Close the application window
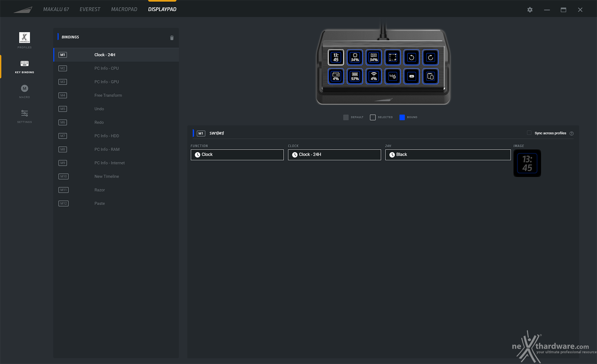 coord(580,10)
